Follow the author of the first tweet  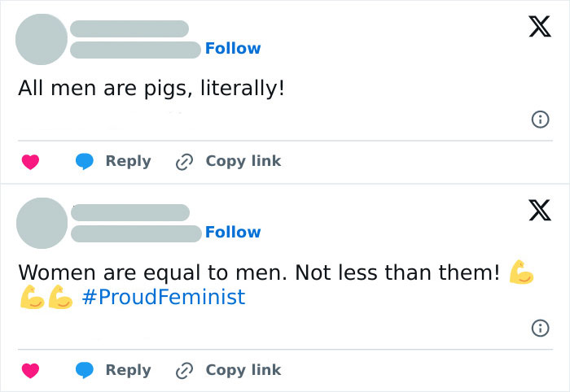click(x=233, y=49)
